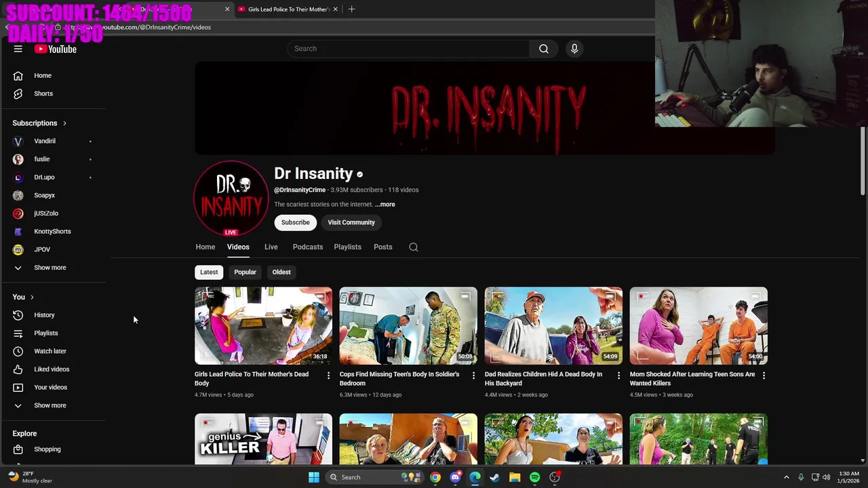Open the Posts tab
This screenshot has width=868, height=488.
(383, 247)
